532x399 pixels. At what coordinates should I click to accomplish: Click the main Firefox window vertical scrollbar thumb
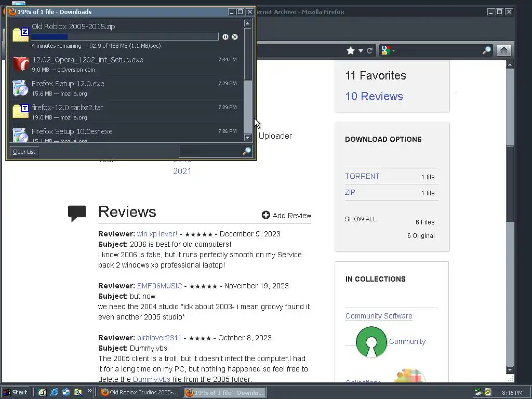click(510, 183)
